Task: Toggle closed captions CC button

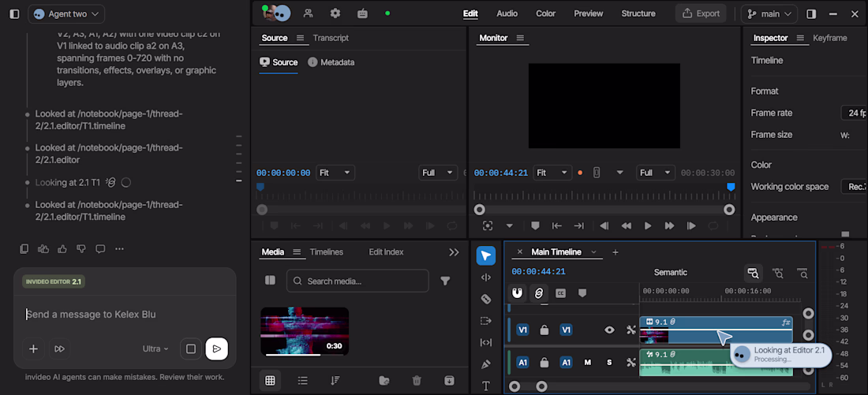Action: click(x=561, y=293)
